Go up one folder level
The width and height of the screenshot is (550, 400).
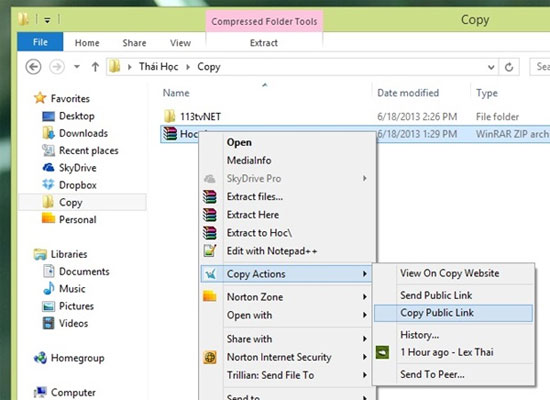click(x=95, y=67)
